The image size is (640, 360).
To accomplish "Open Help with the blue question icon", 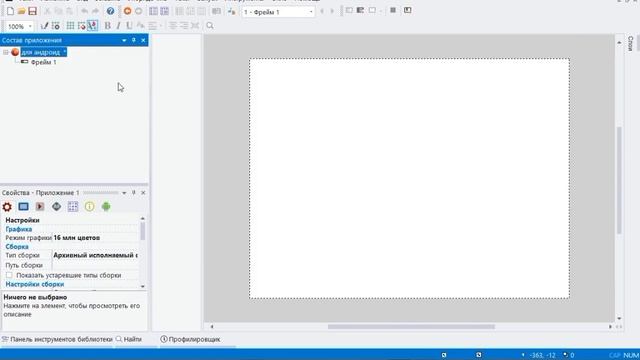I will (x=110, y=11).
